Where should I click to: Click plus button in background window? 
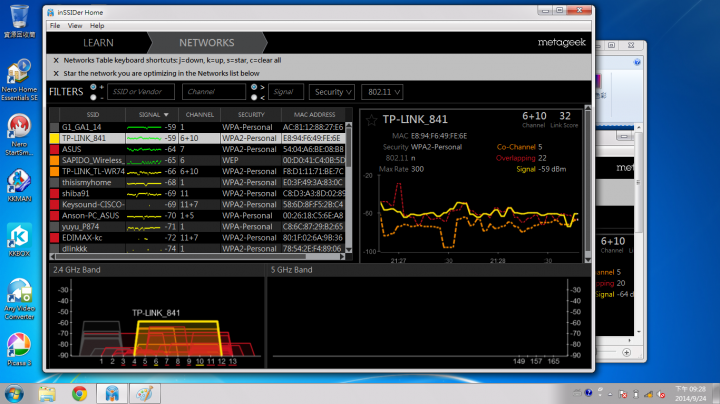[626, 353]
